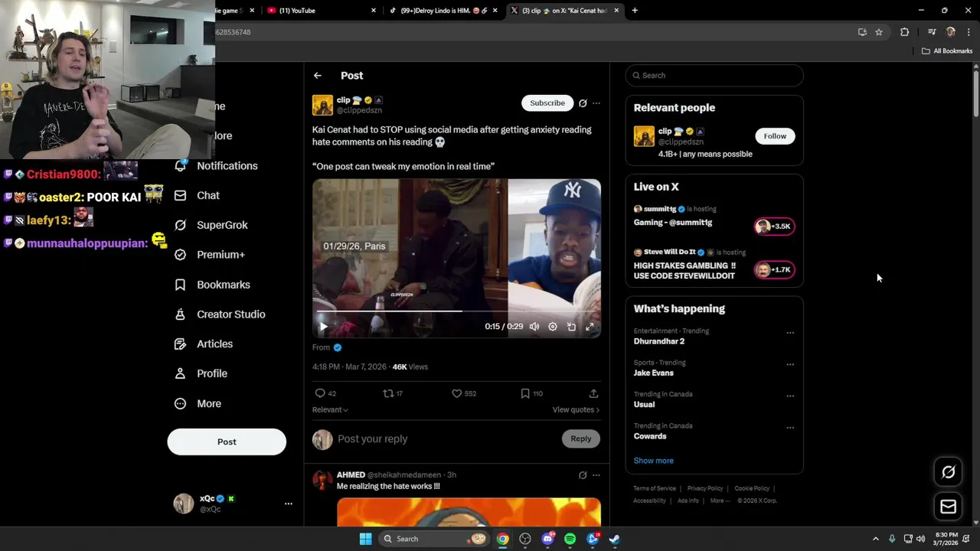This screenshot has width=980, height=551.
Task: Follow clip in Relevant people
Action: (775, 136)
